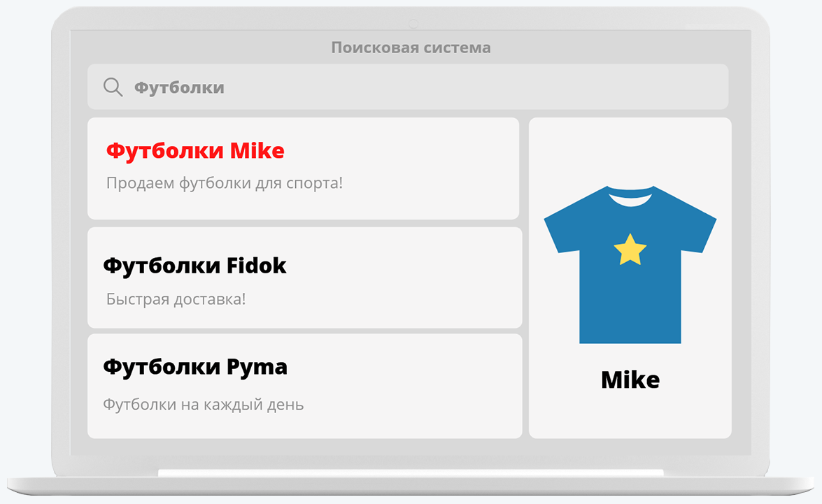This screenshot has width=822, height=504.
Task: Open the red "Футболки Mike" headline
Action: pyautogui.click(x=195, y=150)
